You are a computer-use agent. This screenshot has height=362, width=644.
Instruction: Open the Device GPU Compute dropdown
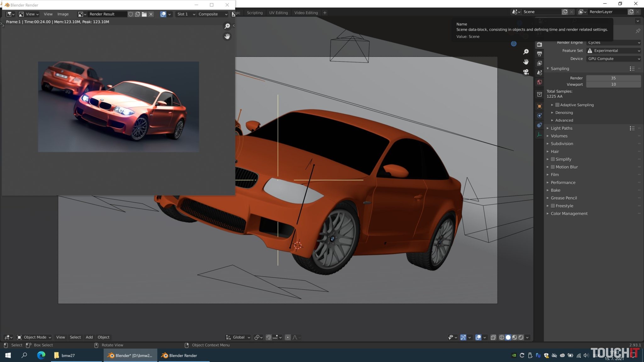pos(613,59)
